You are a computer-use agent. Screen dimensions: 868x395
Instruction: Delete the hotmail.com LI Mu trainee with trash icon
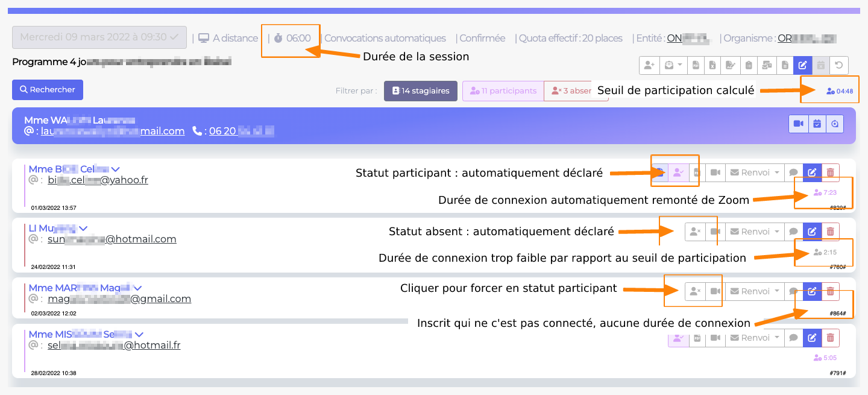tap(830, 232)
